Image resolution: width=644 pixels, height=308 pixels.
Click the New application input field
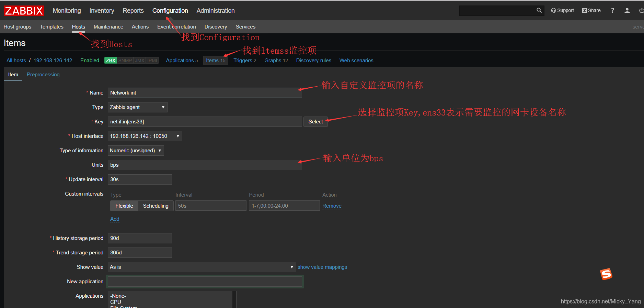(x=205, y=282)
